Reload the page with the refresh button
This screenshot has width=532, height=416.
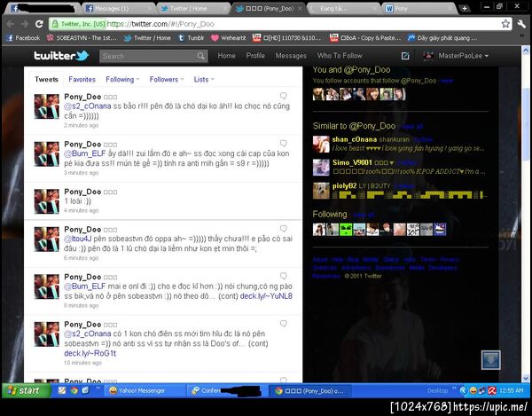coord(39,24)
